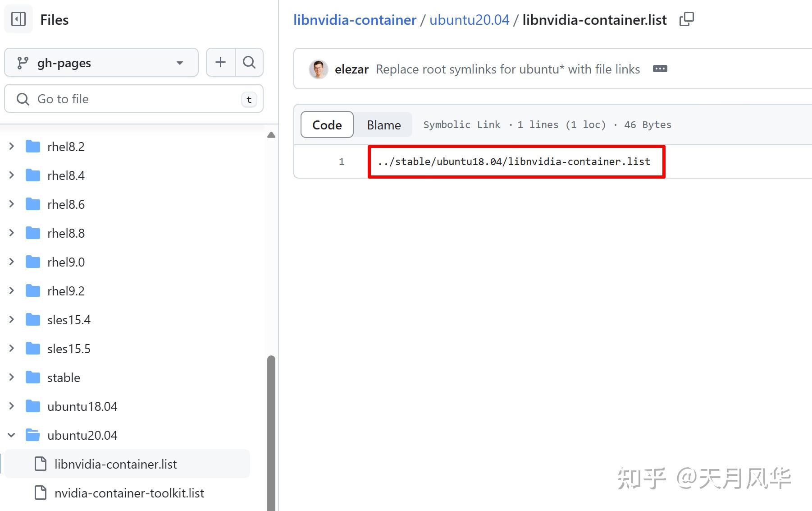This screenshot has width=812, height=511.
Task: Select the nvidia-container-toolkit.list file
Action: (x=129, y=493)
